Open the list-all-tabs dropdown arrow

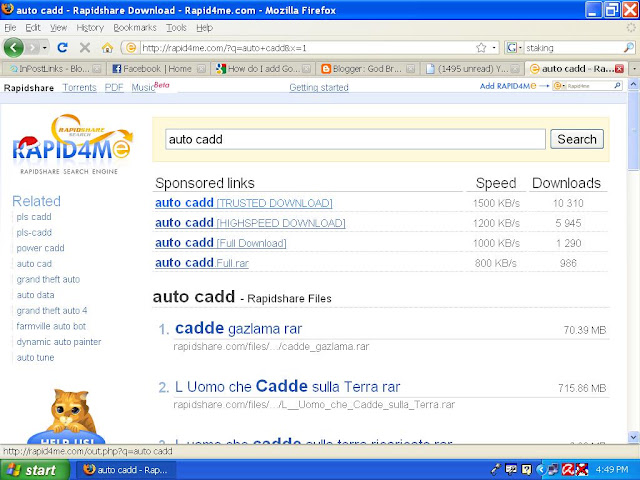634,69
